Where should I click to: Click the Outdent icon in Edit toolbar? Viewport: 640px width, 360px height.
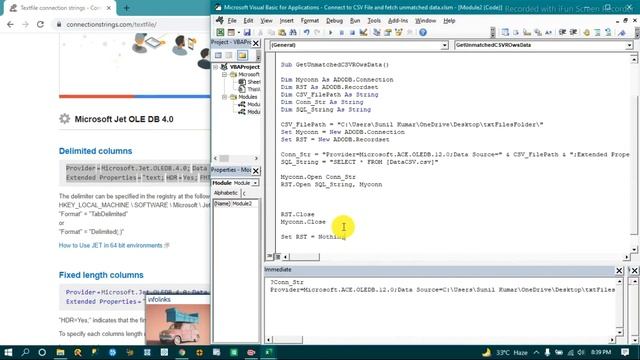click(x=573, y=32)
